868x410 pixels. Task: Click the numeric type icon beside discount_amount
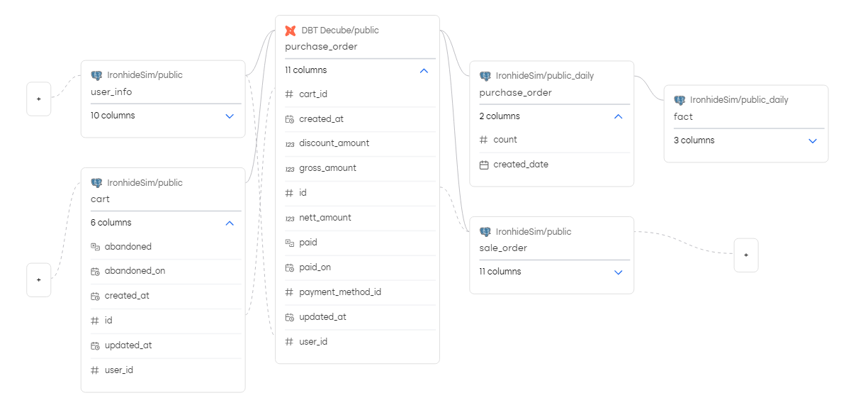pos(289,143)
